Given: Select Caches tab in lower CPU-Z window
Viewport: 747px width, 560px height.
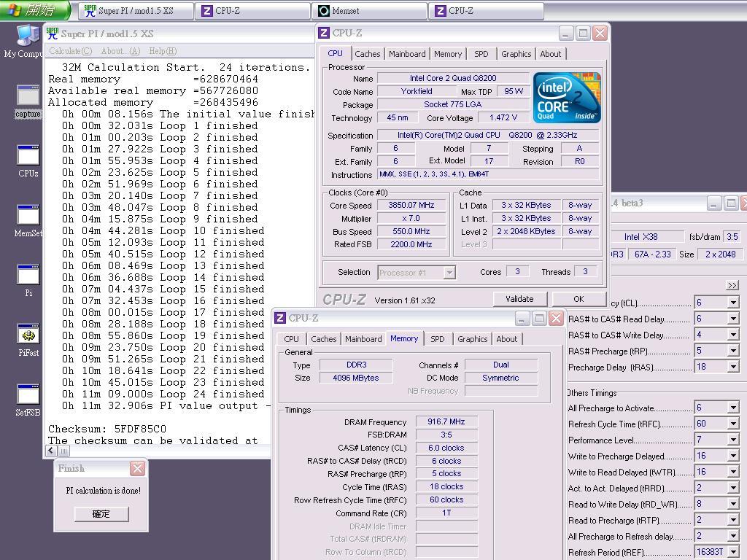Looking at the screenshot, I should pyautogui.click(x=323, y=339).
